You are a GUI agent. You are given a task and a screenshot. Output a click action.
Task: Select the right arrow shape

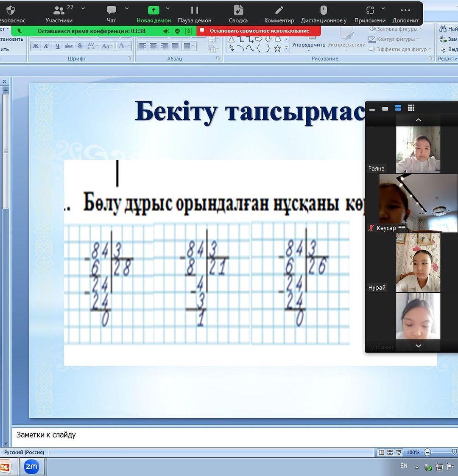pos(259,39)
